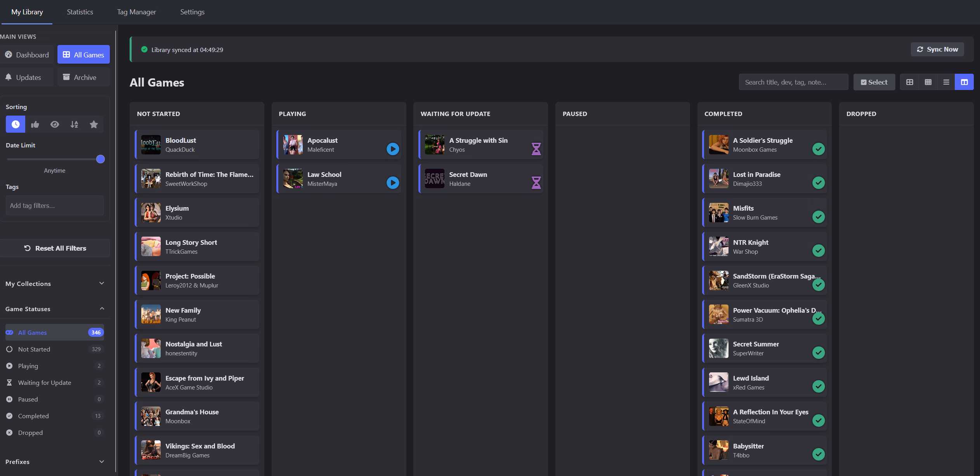
Task: Click checkmark icon on A Reflection In Your Eyes
Action: (x=819, y=421)
